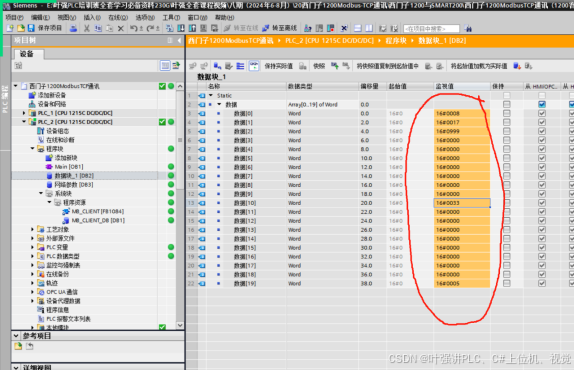Expand the PLC_1 [CPU 1215C DC/DC/DC] node

pos(24,113)
